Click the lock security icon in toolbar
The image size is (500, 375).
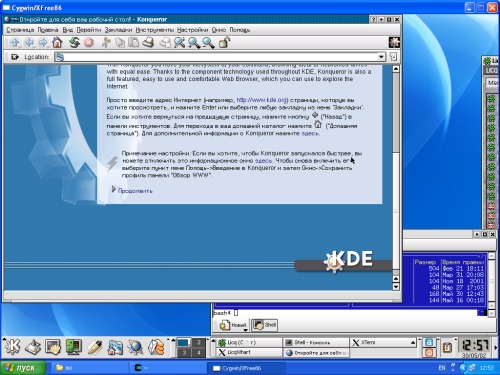tap(224, 43)
